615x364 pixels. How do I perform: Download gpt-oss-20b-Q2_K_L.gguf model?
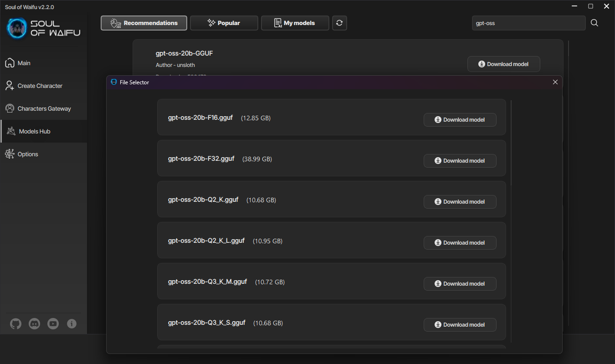(x=460, y=243)
